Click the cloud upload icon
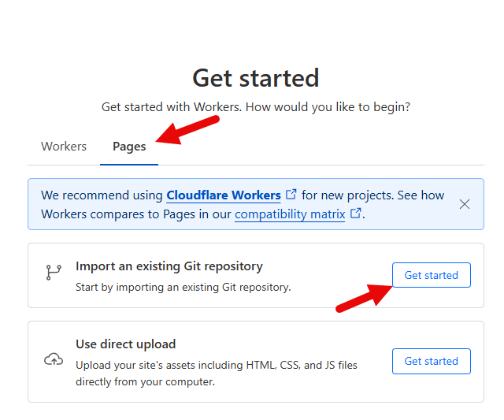The height and width of the screenshot is (420, 504). pyautogui.click(x=54, y=359)
